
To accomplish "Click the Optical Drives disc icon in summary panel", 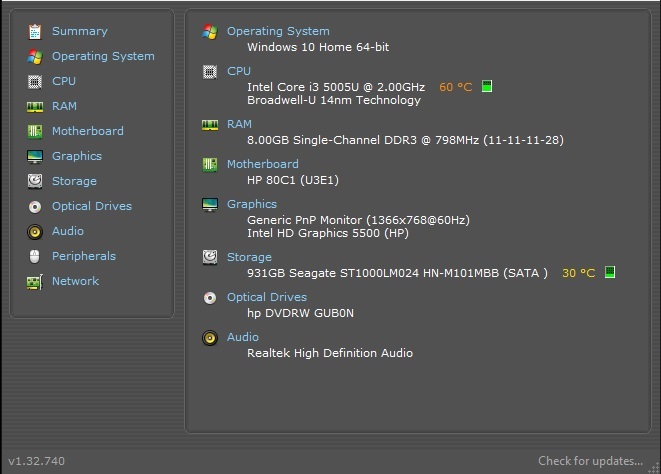I will click(210, 298).
